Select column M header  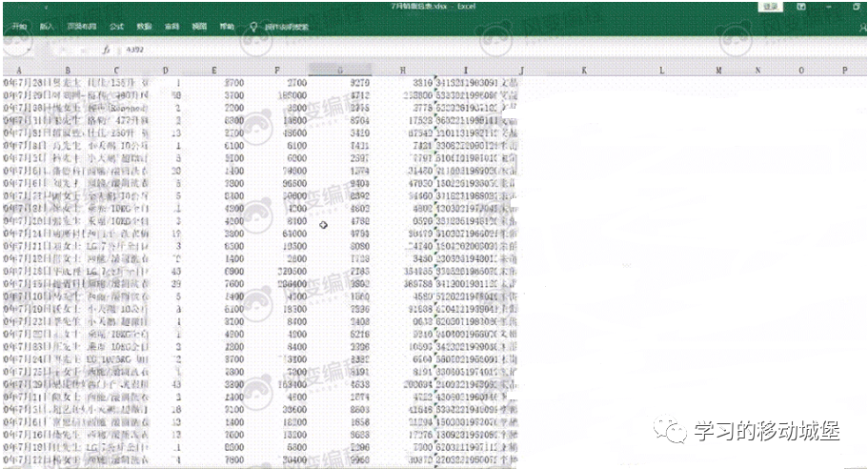(x=718, y=71)
